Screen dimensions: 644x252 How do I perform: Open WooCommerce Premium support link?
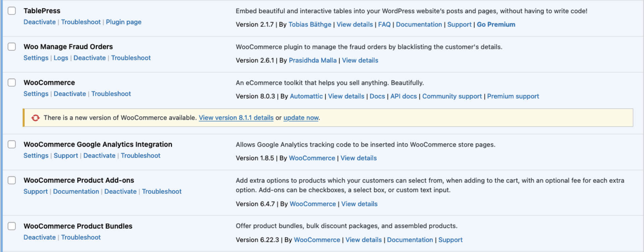point(513,96)
